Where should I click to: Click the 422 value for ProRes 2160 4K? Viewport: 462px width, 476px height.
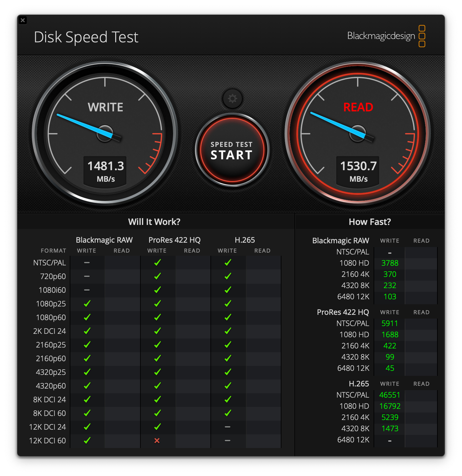[x=390, y=346]
